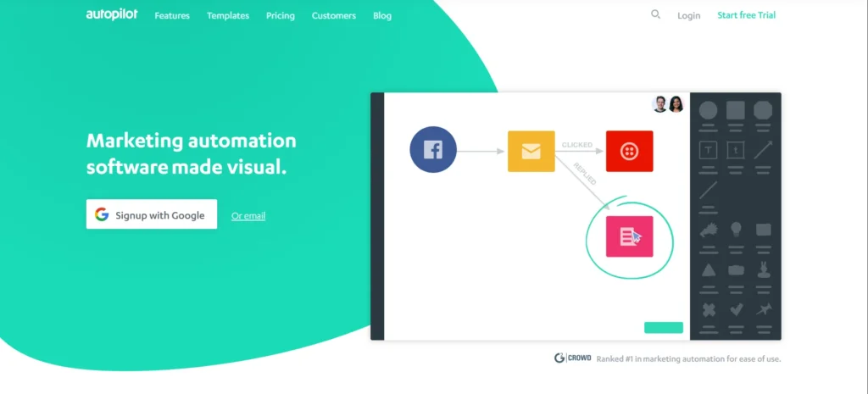Open the Features menu item
This screenshot has width=868, height=394.
tap(172, 15)
